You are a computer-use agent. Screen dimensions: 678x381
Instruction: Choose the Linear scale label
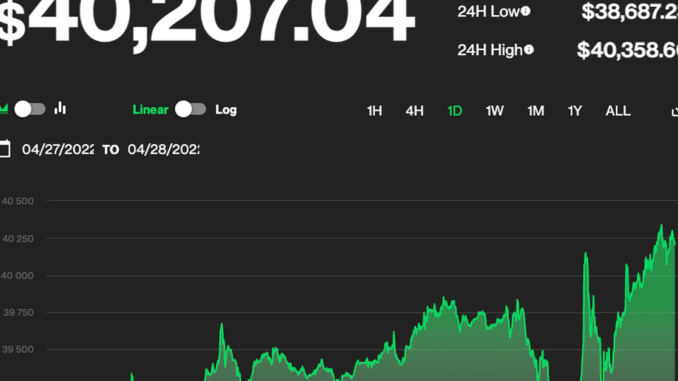click(150, 110)
